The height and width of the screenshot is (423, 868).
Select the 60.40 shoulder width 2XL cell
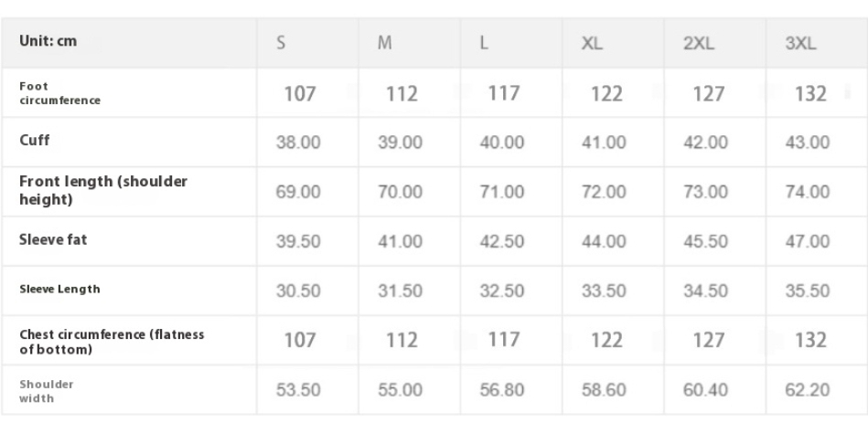click(x=706, y=390)
